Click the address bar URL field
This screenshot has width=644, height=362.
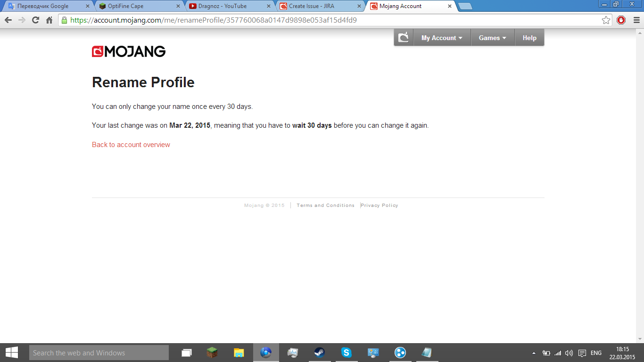point(335,20)
